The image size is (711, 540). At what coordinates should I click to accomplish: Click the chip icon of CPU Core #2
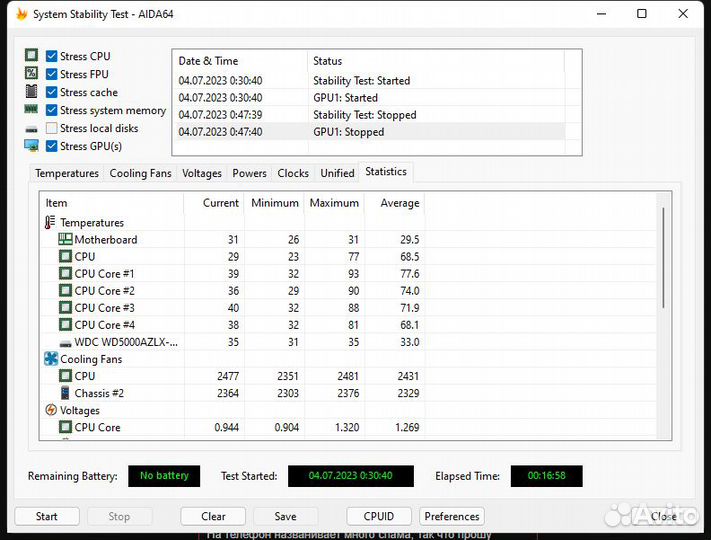pos(65,291)
